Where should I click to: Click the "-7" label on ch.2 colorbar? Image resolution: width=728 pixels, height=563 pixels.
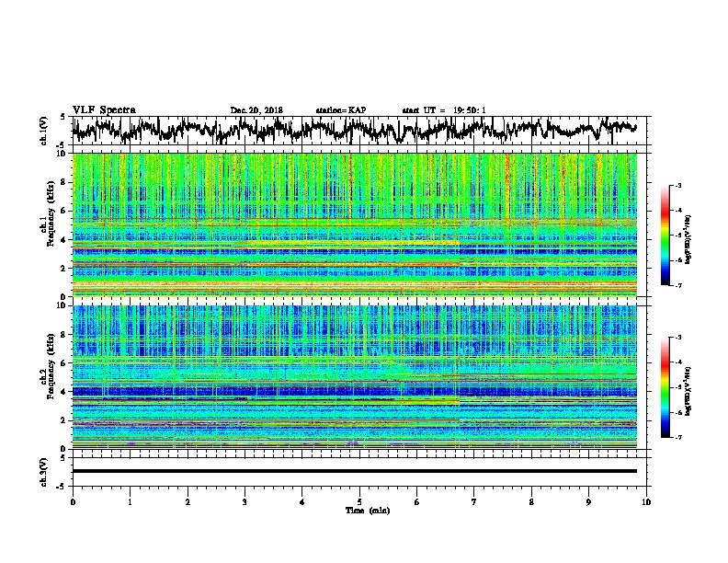[678, 438]
